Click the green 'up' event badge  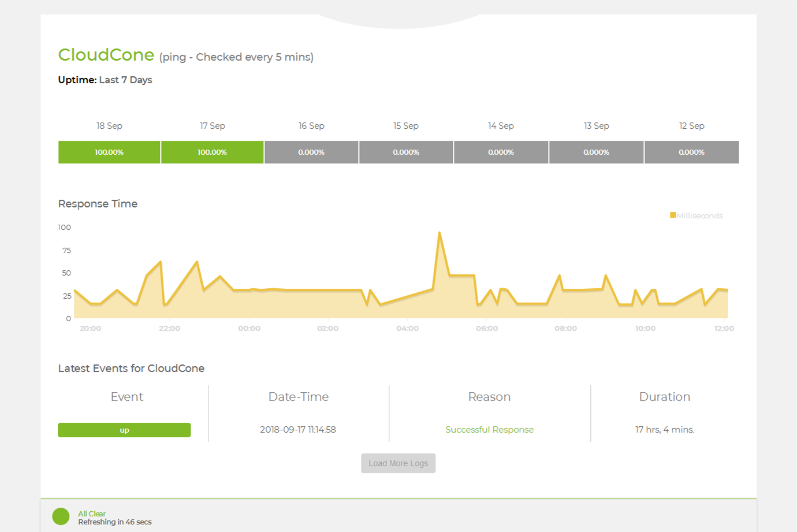pos(124,430)
